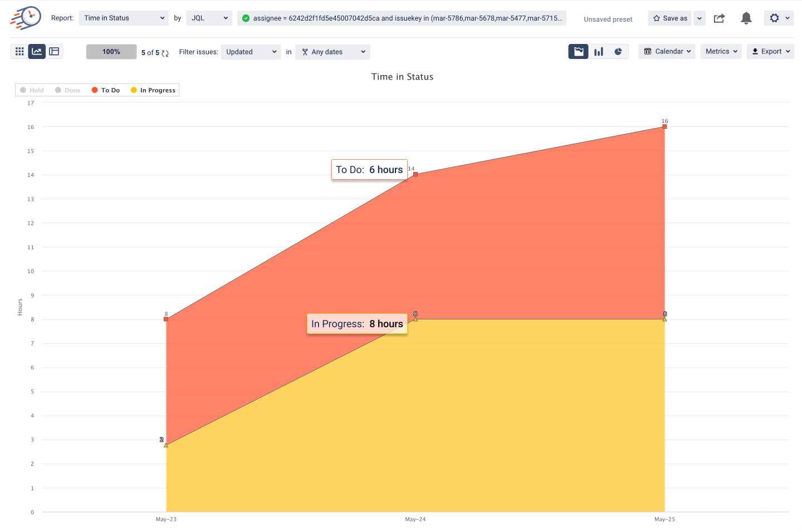Switch to grid view icon
The height and width of the screenshot is (532, 802).
click(x=19, y=52)
